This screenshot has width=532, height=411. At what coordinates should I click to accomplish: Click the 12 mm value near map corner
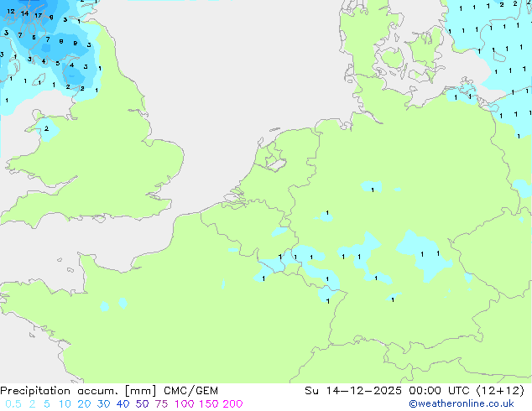(11, 12)
